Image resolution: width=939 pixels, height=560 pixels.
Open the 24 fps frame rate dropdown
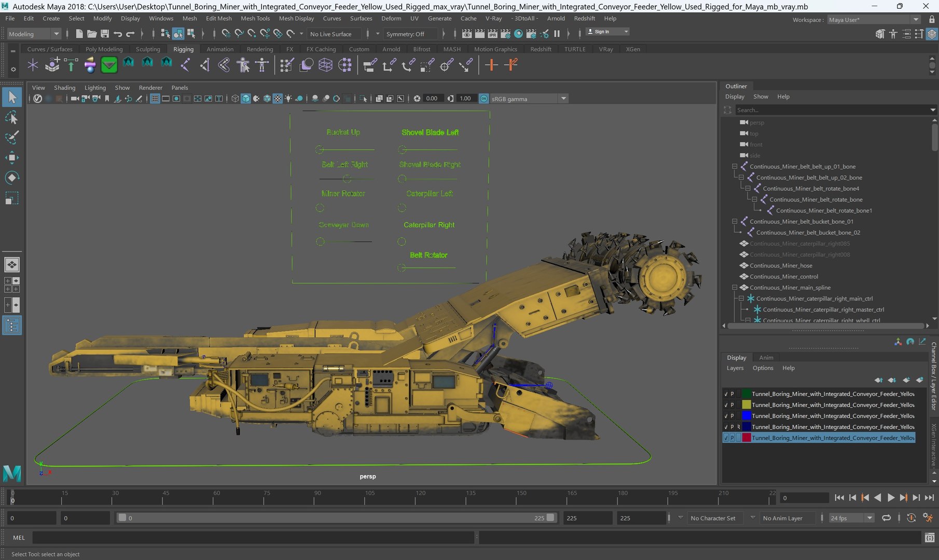tap(851, 518)
